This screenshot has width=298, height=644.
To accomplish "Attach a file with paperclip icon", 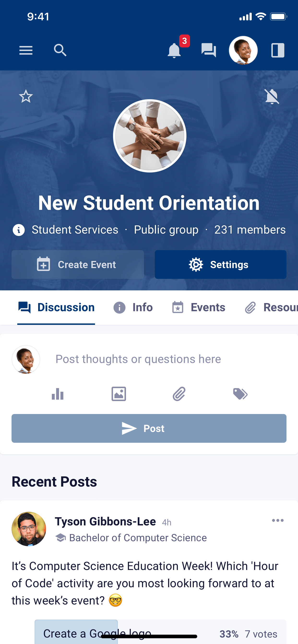I will pyautogui.click(x=179, y=394).
